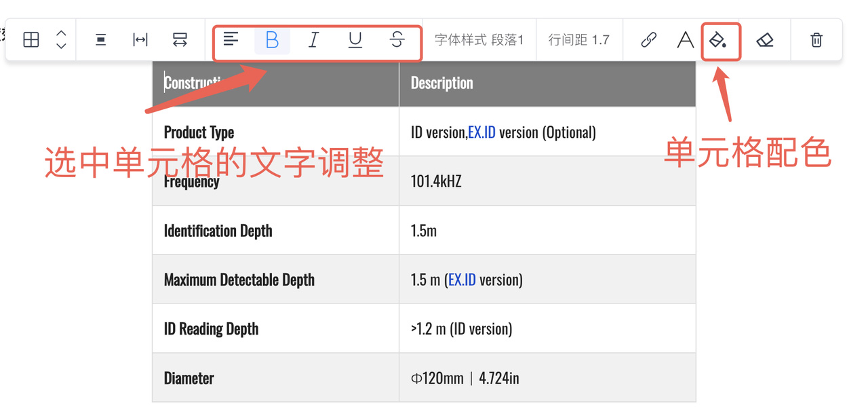This screenshot has width=868, height=408.
Task: Open the font color A tool
Action: pyautogui.click(x=685, y=40)
